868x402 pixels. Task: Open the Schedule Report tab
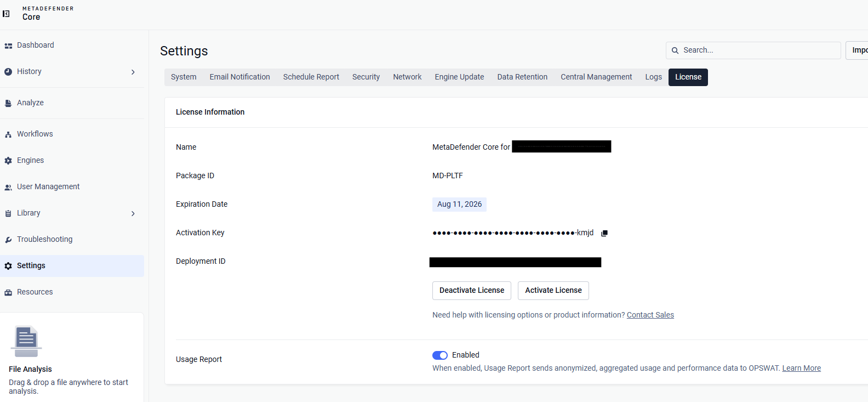click(x=311, y=77)
